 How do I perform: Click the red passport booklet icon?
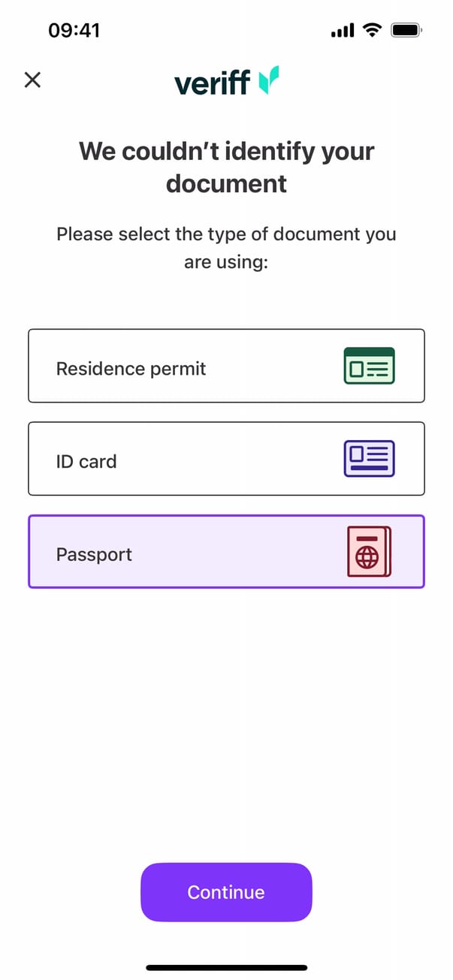369,552
